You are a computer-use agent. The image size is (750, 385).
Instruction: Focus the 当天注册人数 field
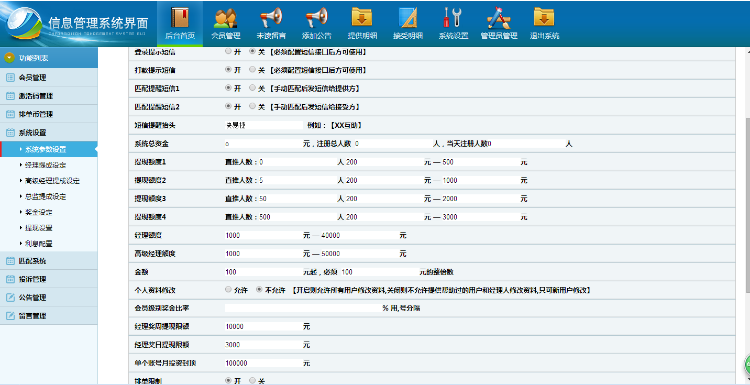click(526, 143)
